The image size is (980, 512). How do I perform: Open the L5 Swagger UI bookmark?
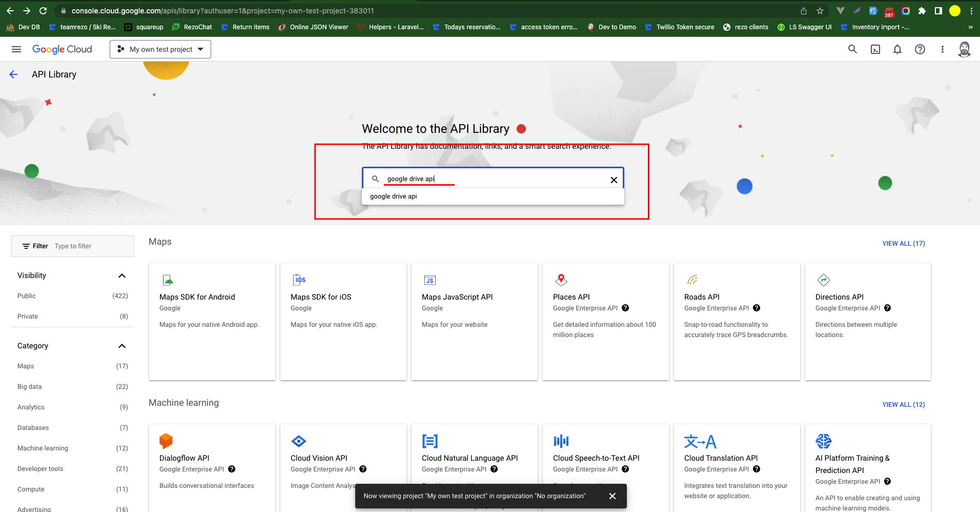pyautogui.click(x=804, y=27)
